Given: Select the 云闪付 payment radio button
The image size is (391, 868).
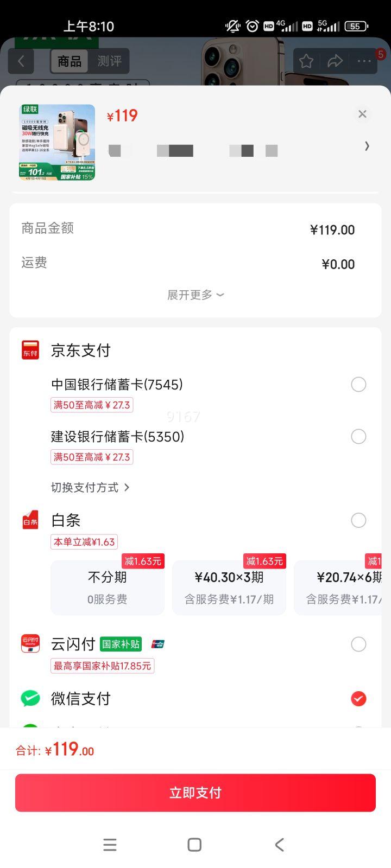Looking at the screenshot, I should tap(358, 644).
